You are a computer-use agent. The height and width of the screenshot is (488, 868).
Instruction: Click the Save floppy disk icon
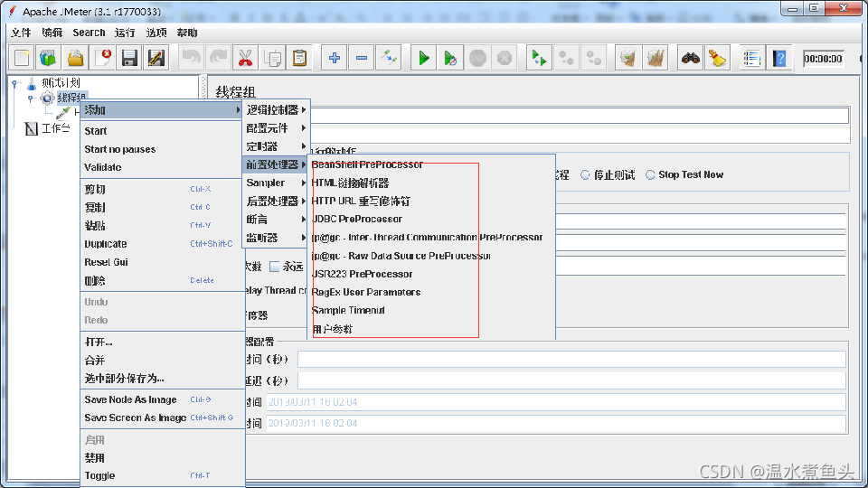click(x=129, y=58)
